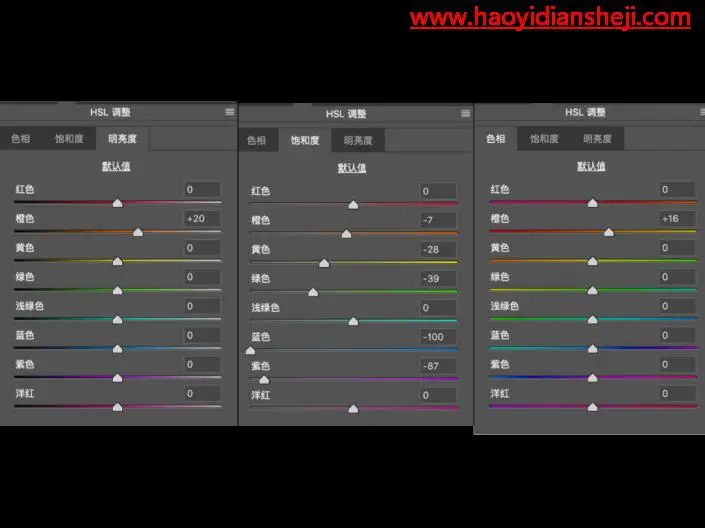Click the 洋红 luminance slider handle
705x528 pixels.
click(117, 407)
